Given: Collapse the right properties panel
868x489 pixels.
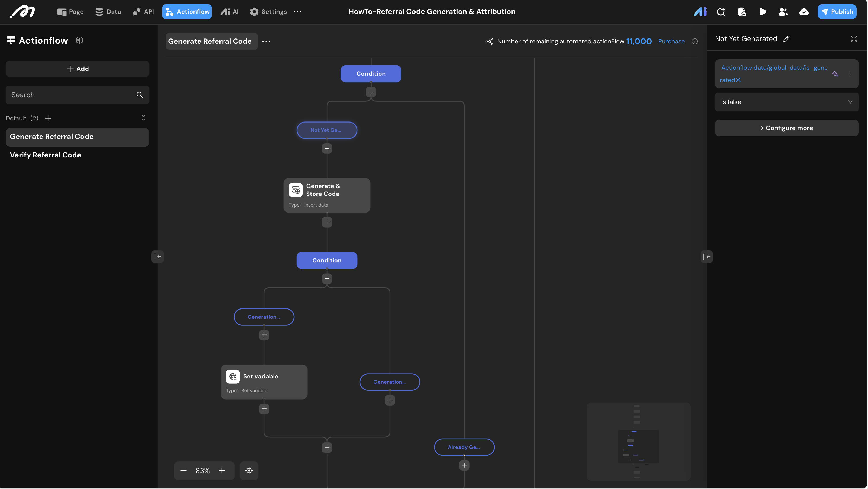Looking at the screenshot, I should coord(707,257).
